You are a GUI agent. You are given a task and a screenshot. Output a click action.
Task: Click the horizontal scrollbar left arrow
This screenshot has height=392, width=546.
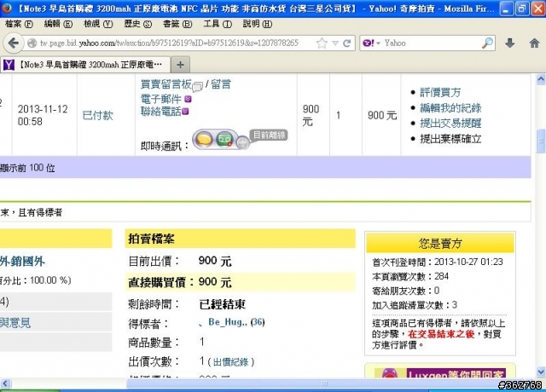[5, 383]
